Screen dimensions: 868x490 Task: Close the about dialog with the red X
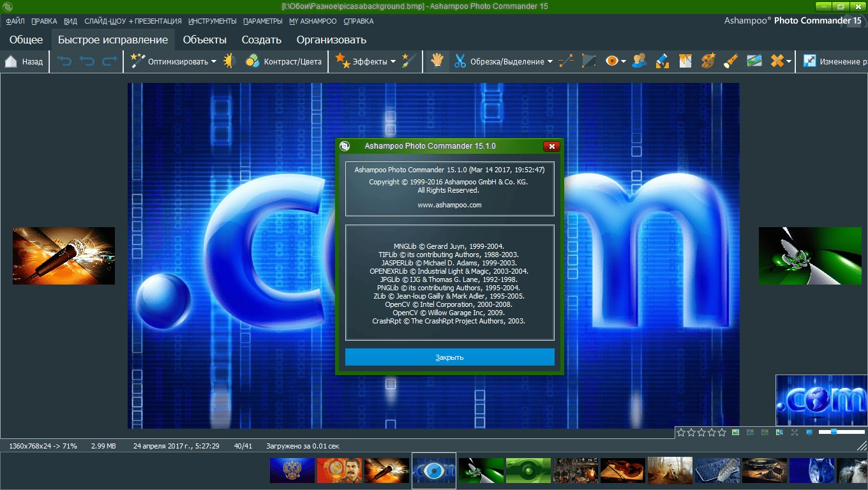click(551, 146)
